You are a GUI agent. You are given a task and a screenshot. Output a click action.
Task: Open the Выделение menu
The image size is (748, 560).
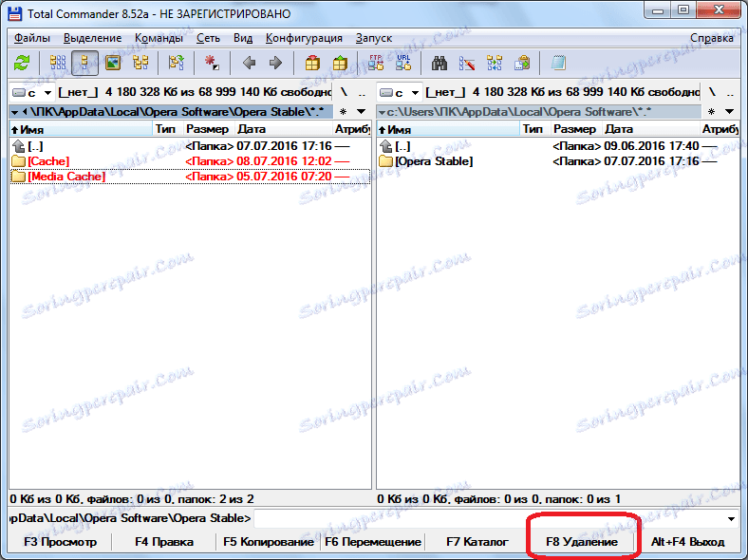pyautogui.click(x=92, y=38)
